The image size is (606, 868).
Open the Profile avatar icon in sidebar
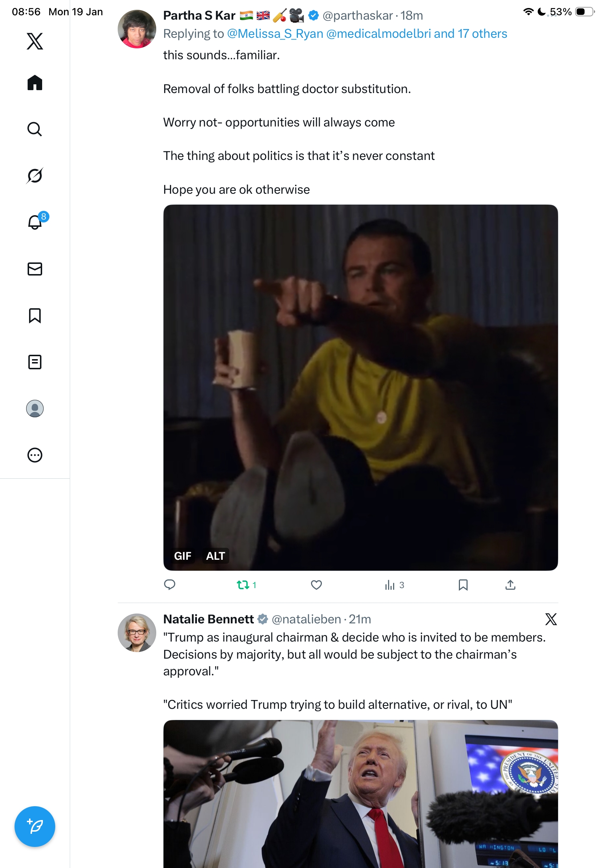point(35,408)
